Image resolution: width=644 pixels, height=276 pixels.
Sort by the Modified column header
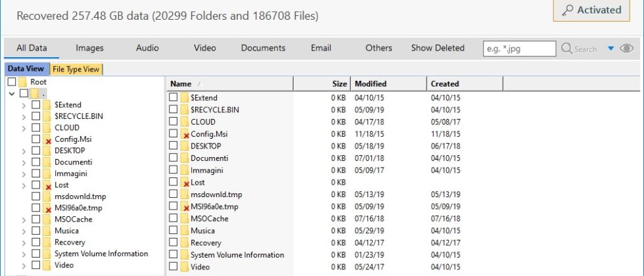371,83
